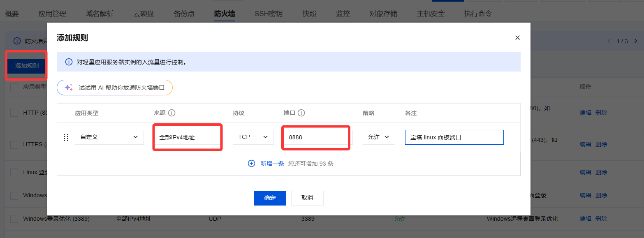Image resolution: width=644 pixels, height=238 pixels.
Task: Click the AI sparkle icon button
Action: pos(69,88)
